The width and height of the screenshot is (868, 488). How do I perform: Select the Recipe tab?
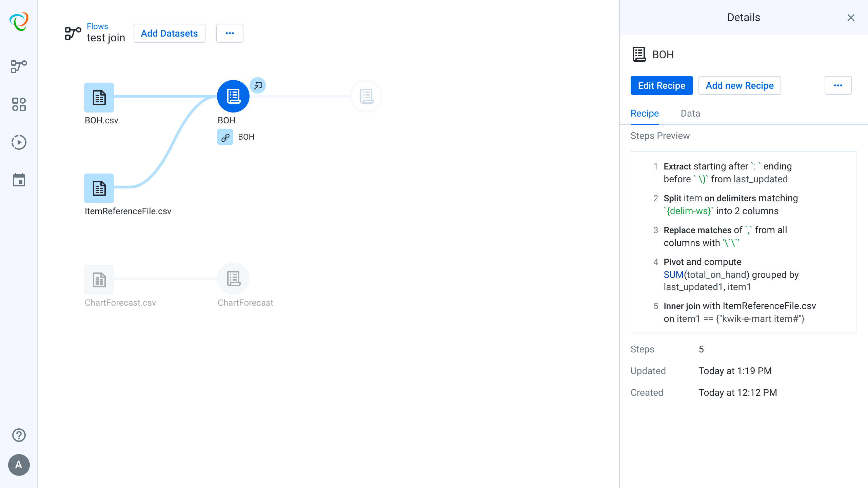click(x=645, y=113)
